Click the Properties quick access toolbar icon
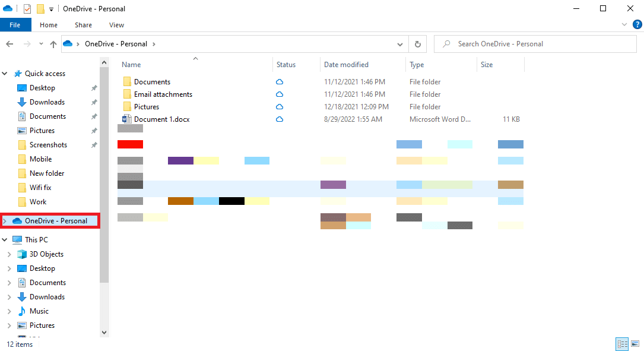Image resolution: width=644 pixels, height=351 pixels. click(x=27, y=9)
